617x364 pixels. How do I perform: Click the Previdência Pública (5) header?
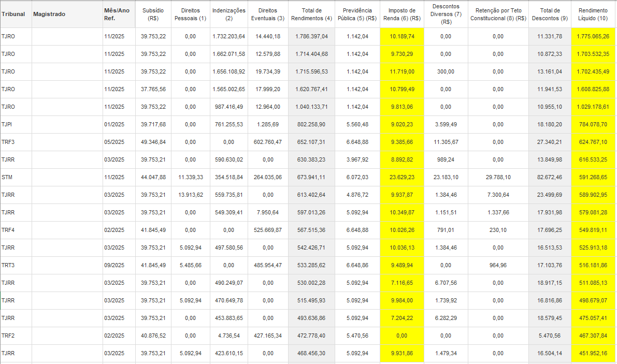pyautogui.click(x=357, y=14)
